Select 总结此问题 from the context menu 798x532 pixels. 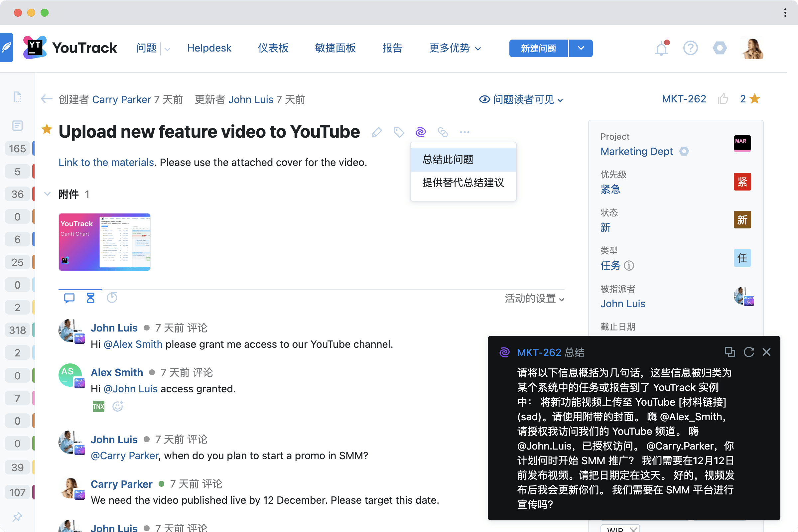pyautogui.click(x=448, y=159)
